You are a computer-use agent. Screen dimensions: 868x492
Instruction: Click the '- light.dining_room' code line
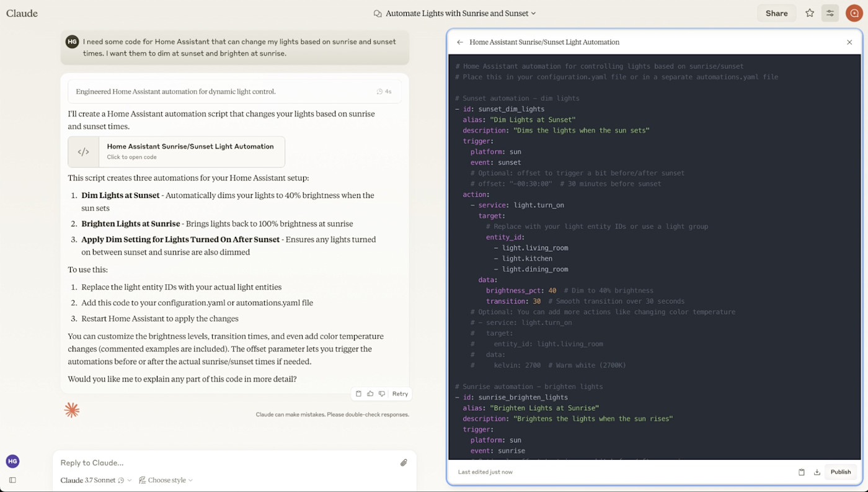[x=531, y=269]
